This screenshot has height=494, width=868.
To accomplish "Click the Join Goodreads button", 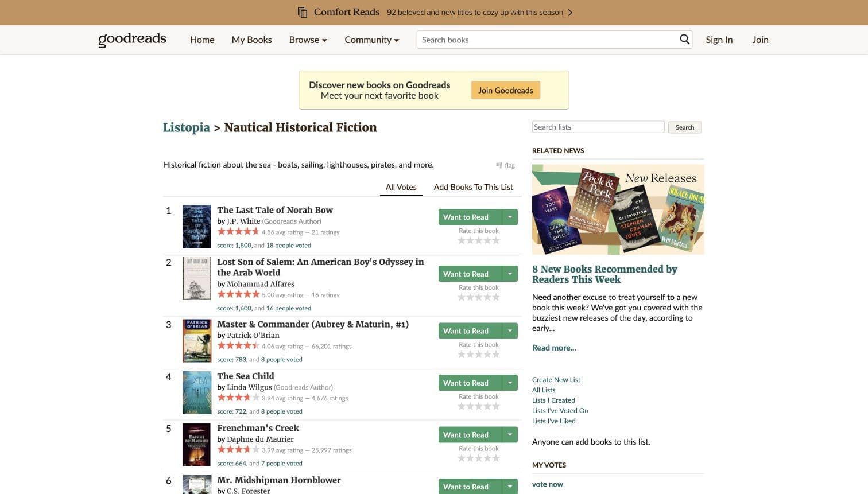I will click(506, 90).
